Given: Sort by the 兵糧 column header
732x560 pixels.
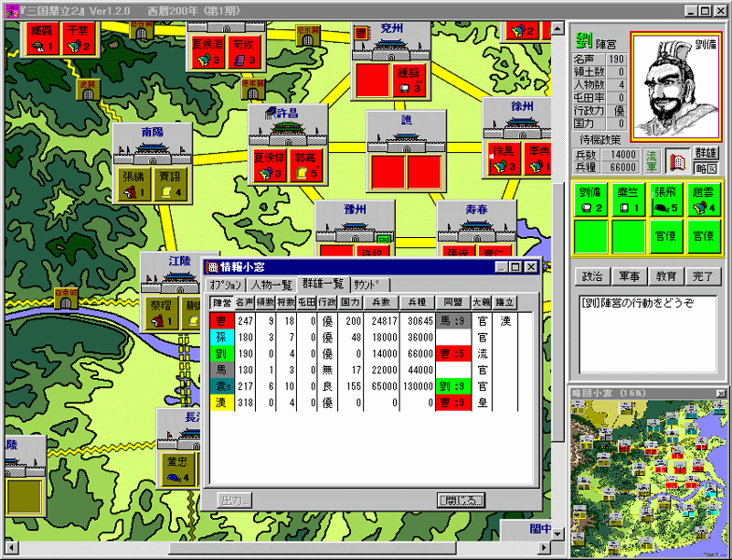Looking at the screenshot, I should click(x=416, y=302).
